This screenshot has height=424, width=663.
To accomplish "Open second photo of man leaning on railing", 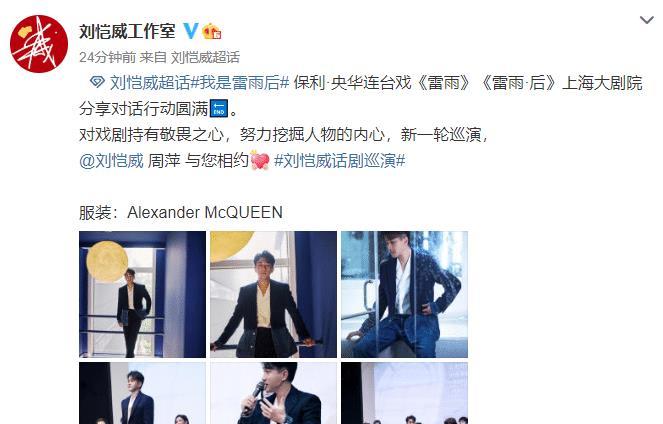I will (x=274, y=294).
